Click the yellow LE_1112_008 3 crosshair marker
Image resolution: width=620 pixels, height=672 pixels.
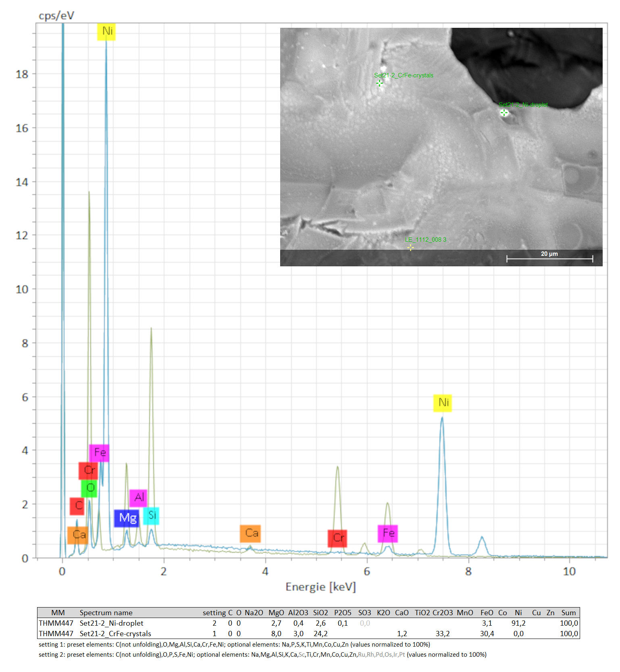(410, 247)
